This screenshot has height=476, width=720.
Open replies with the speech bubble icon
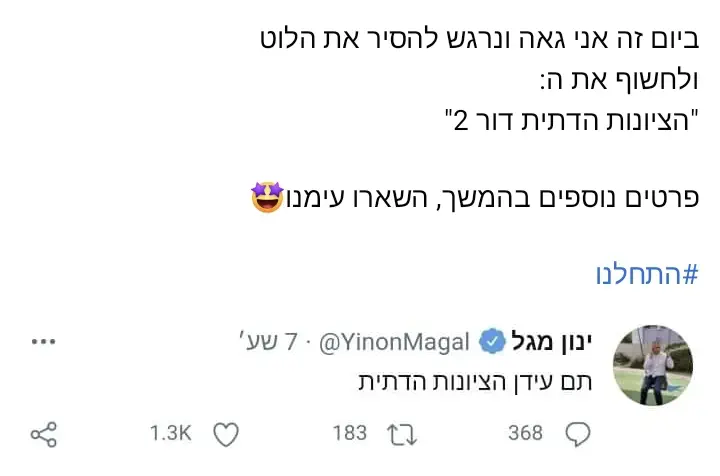pos(577,433)
